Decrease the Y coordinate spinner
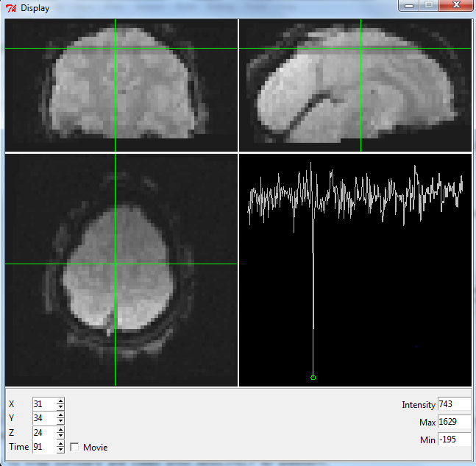 click(60, 421)
